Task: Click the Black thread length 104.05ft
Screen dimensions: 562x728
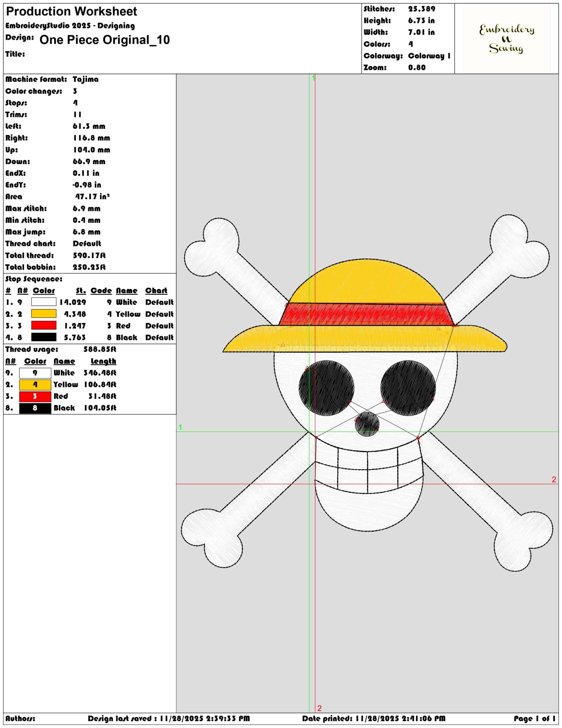Action: point(100,408)
